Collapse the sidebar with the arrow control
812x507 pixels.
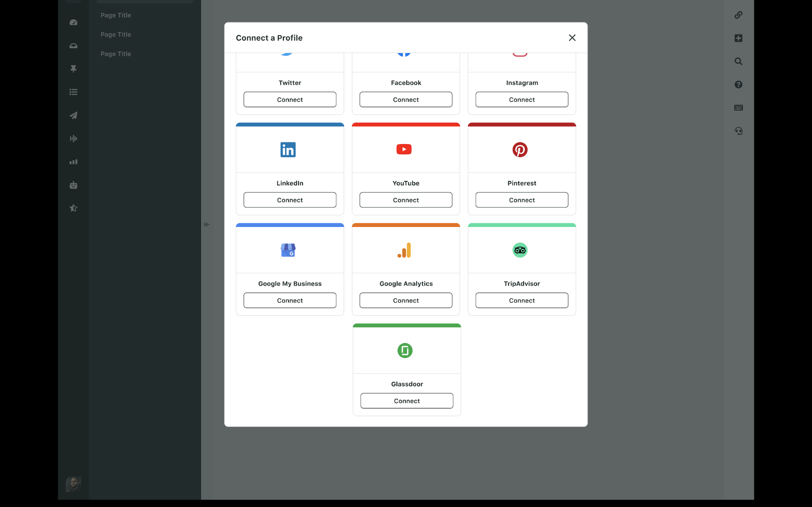(207, 224)
